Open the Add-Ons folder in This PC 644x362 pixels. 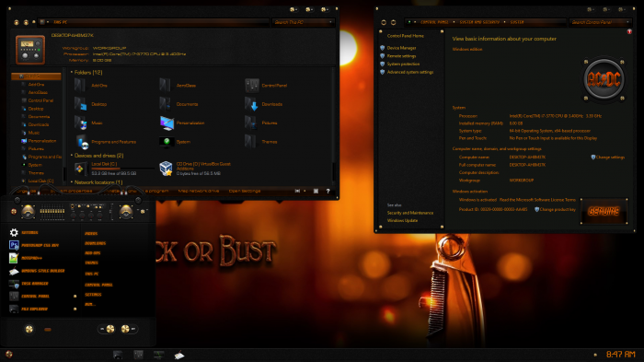click(x=80, y=85)
